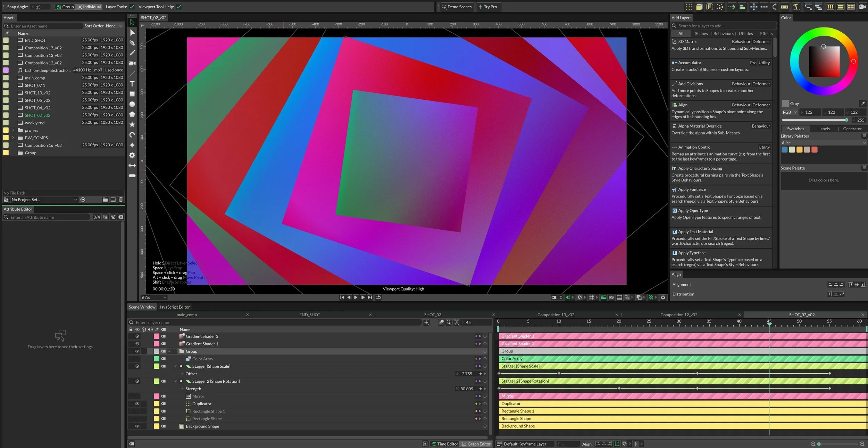868x448 pixels.
Task: Open the Sort Order dropdown
Action: click(x=114, y=26)
